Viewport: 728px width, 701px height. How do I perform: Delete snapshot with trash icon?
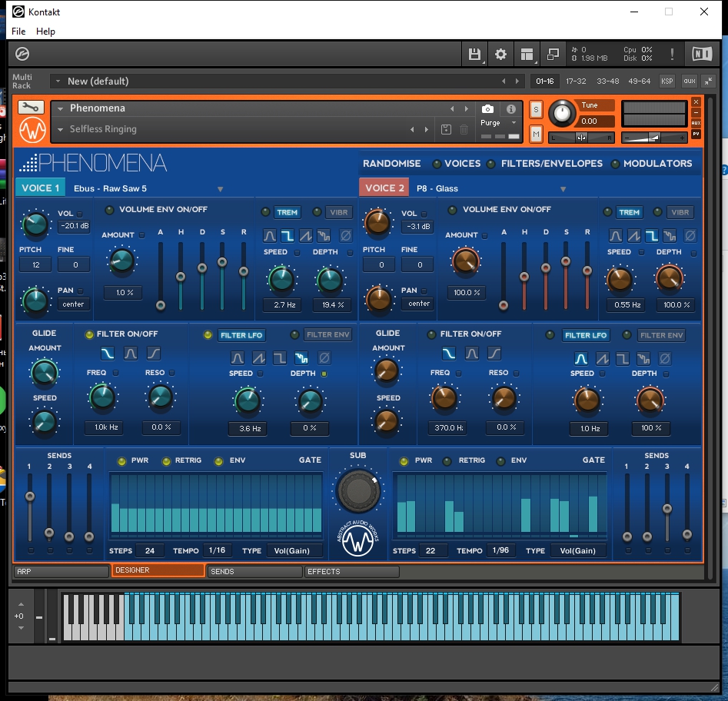tap(464, 130)
